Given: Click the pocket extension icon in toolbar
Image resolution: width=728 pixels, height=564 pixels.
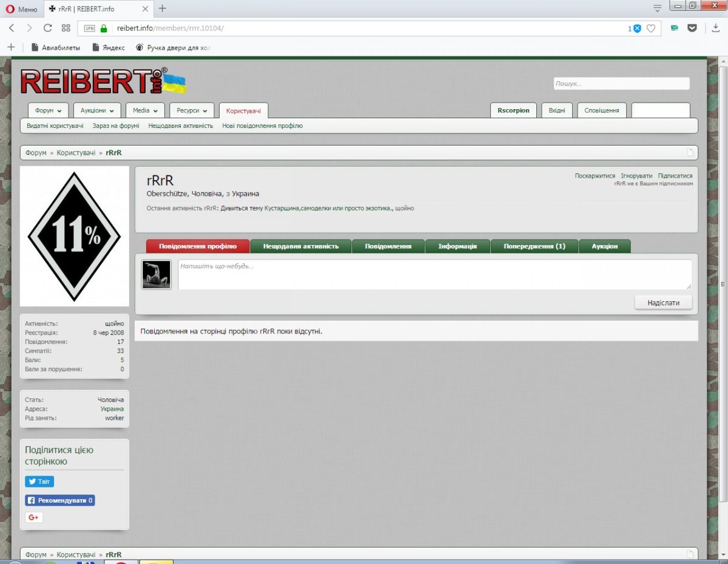Looking at the screenshot, I should tap(692, 28).
